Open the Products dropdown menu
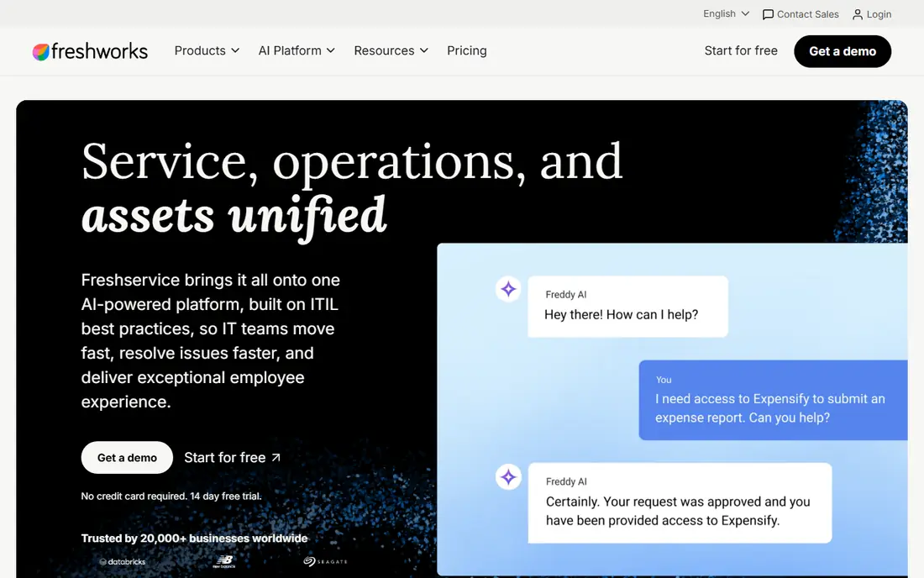 (x=207, y=50)
